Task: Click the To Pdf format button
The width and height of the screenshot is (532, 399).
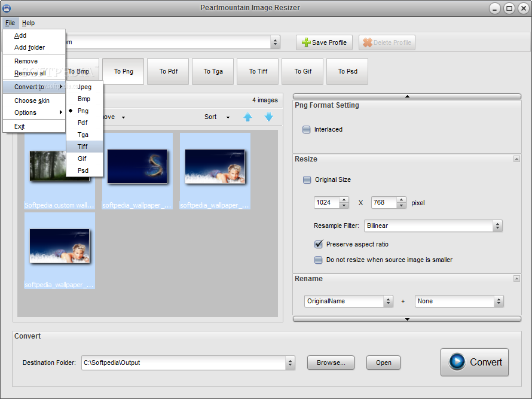Action: pyautogui.click(x=169, y=71)
